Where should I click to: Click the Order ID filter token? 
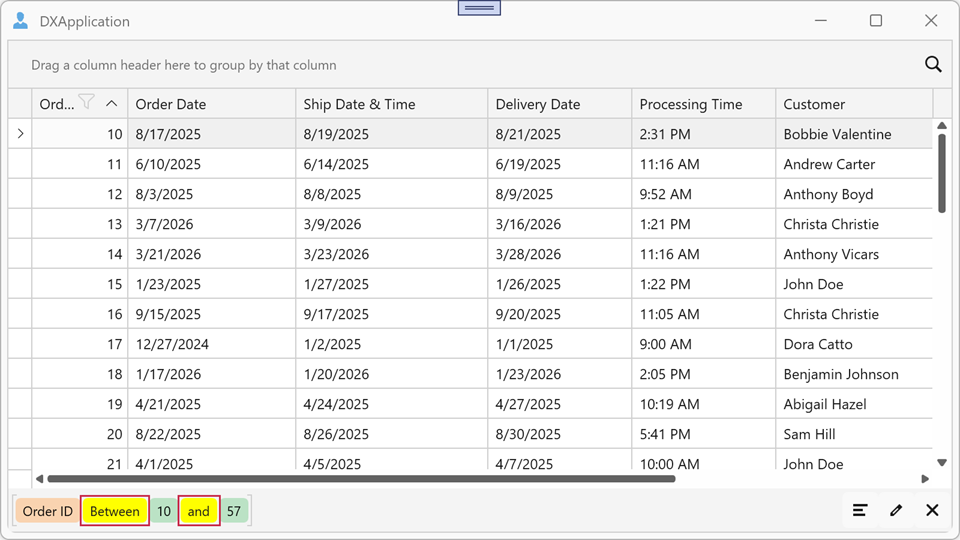[48, 511]
